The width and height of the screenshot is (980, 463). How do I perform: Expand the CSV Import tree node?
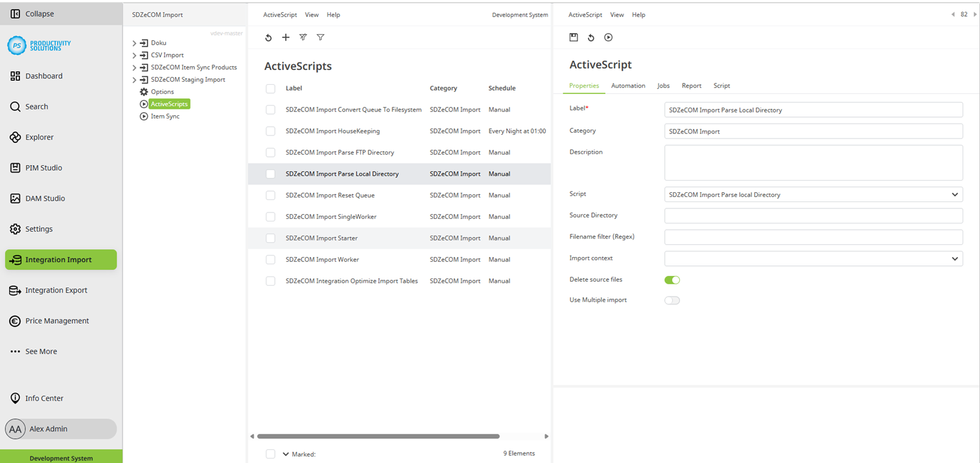[135, 55]
